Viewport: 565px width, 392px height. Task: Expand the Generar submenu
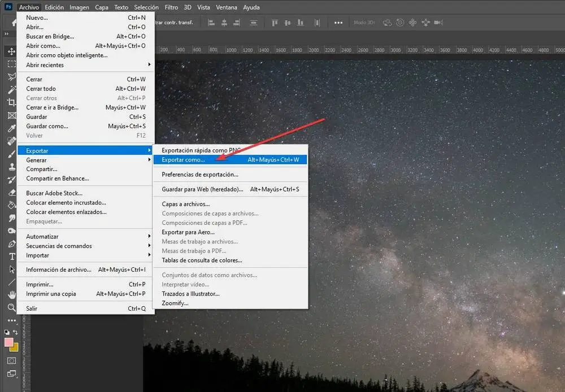[86, 160]
